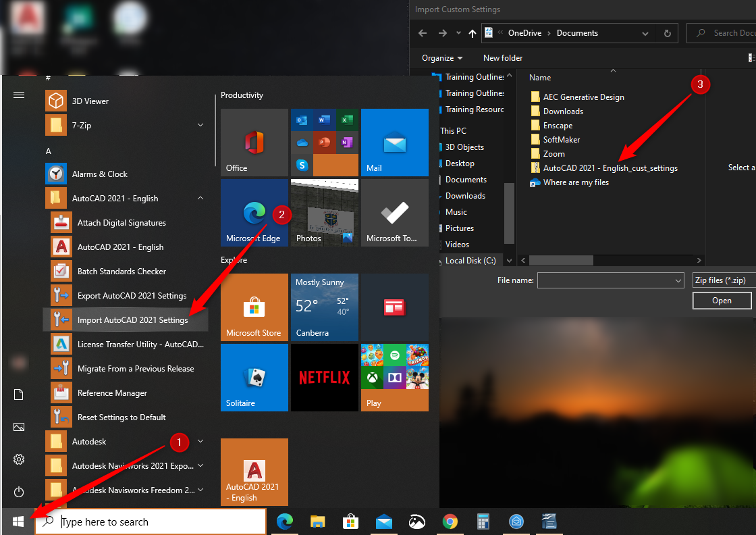Screen dimensions: 756x535
Task: Open the Microsoft To Do tile
Action: (x=394, y=213)
